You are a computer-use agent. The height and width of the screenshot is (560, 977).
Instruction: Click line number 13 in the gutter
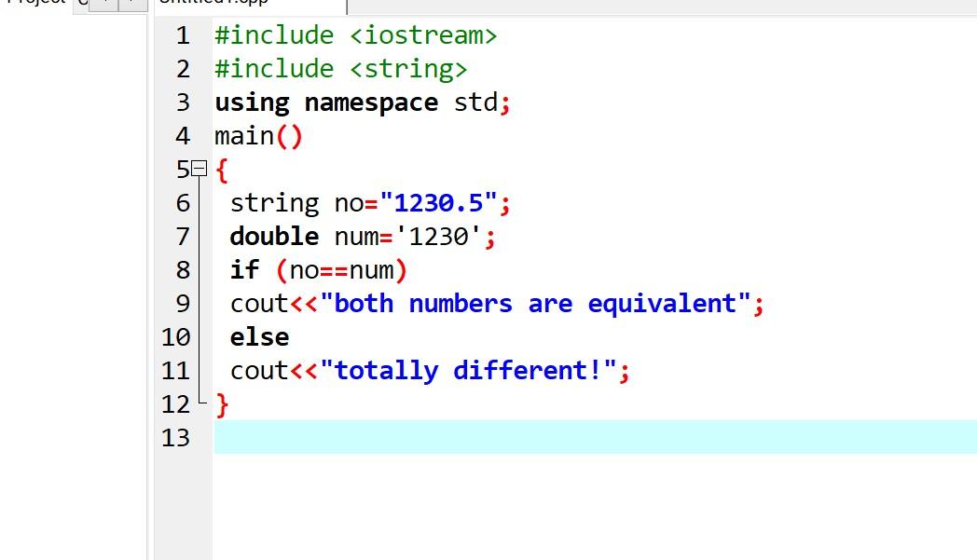coord(175,438)
